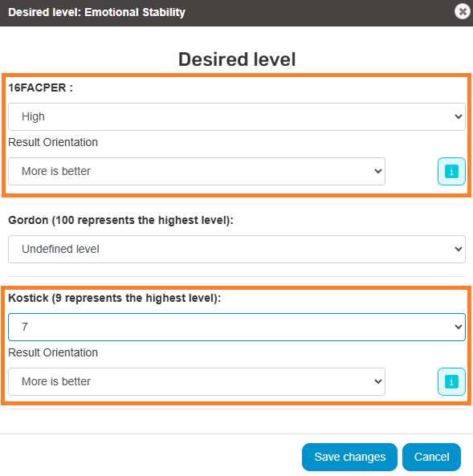Image resolution: width=473 pixels, height=476 pixels.
Task: Click the chevron on Kostick More is better select
Action: (378, 381)
